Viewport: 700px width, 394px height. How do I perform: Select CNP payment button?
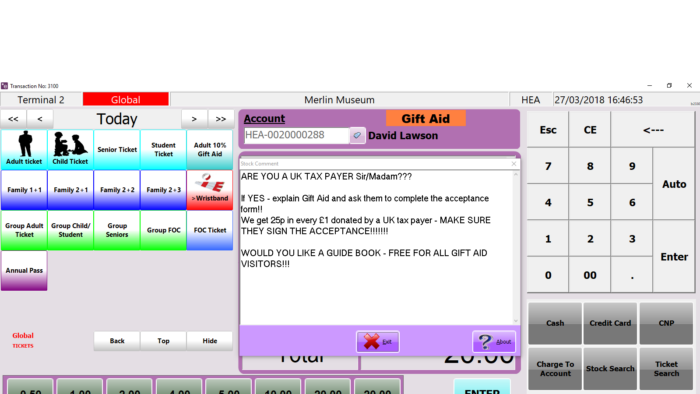click(666, 323)
